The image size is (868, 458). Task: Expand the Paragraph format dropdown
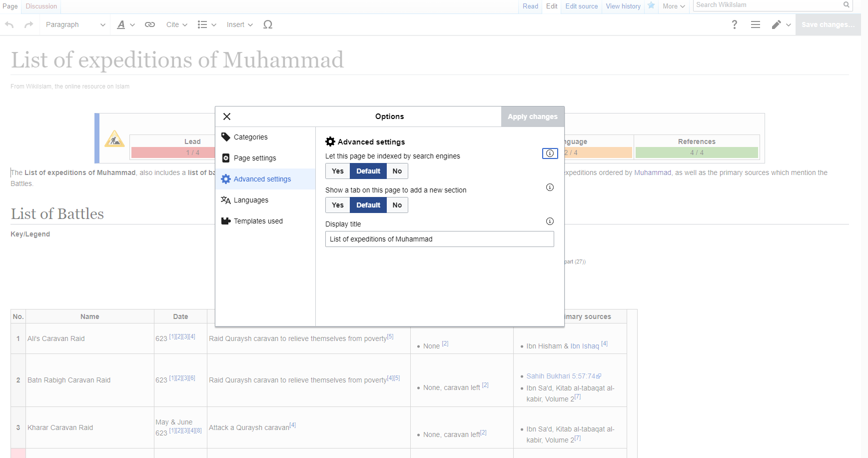point(75,24)
